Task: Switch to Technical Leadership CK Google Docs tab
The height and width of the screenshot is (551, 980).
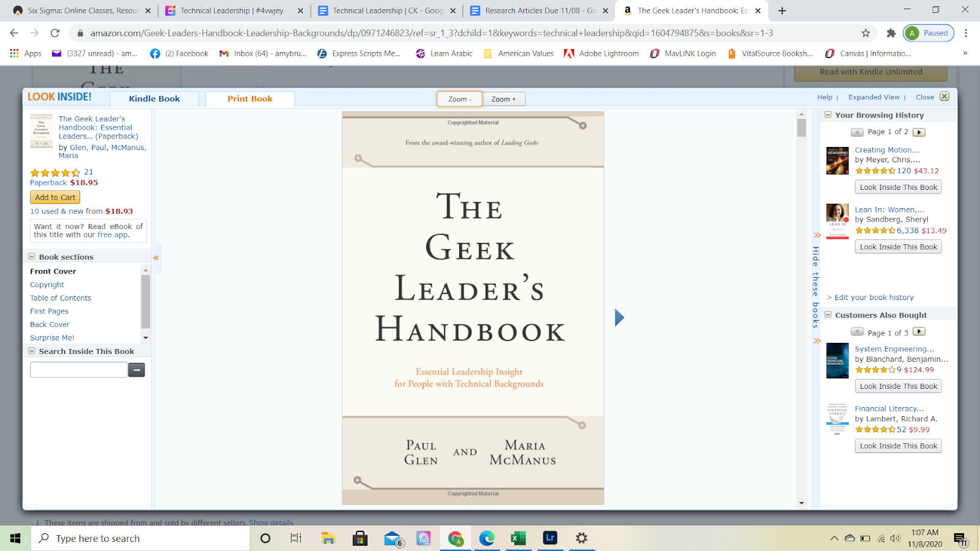Action: (x=386, y=10)
